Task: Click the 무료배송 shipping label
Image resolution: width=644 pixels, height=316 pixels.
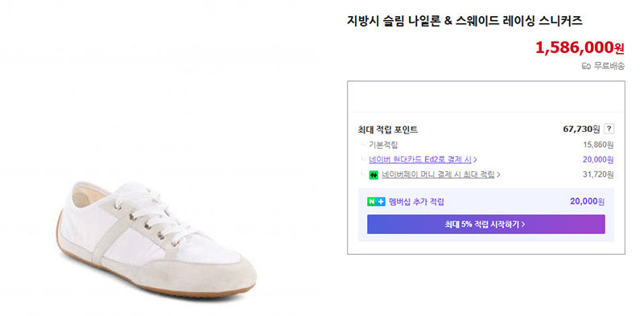Action: (x=609, y=66)
